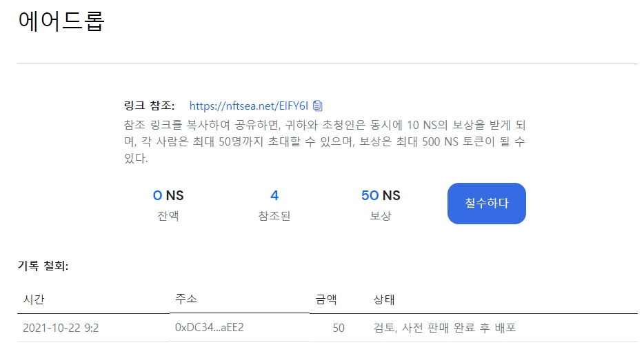Image resolution: width=644 pixels, height=345 pixels.
Task: Click the 상태 column header
Action: [x=384, y=299]
